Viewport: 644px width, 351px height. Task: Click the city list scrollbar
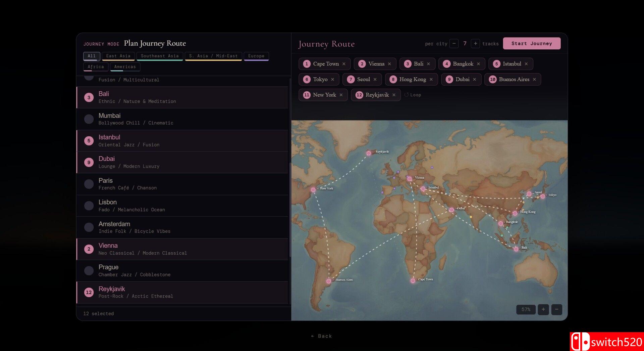[x=290, y=210]
